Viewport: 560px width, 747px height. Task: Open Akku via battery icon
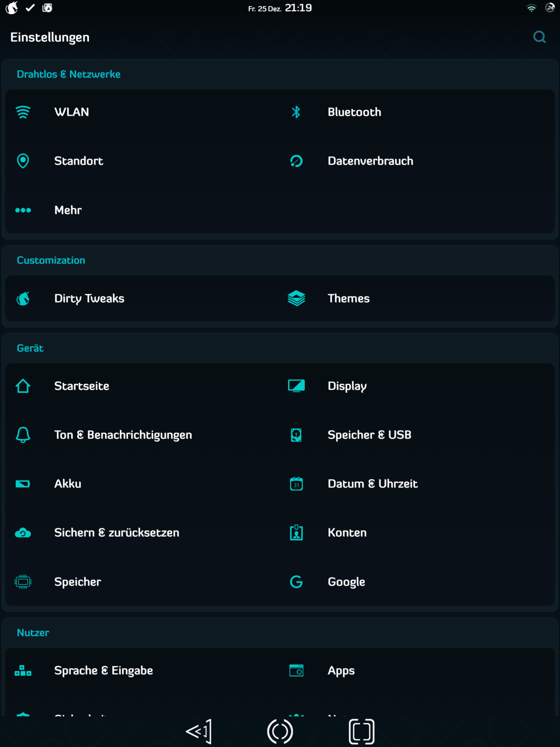tap(23, 484)
